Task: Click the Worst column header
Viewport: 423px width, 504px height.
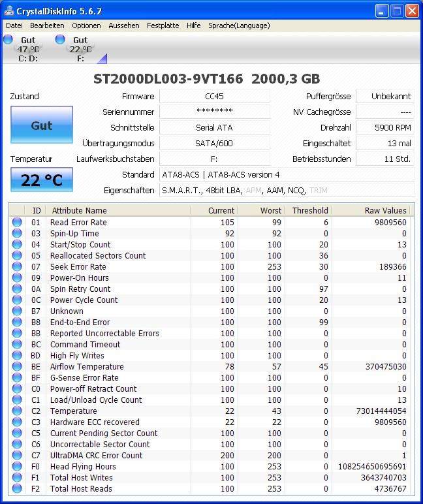Action: (261, 210)
